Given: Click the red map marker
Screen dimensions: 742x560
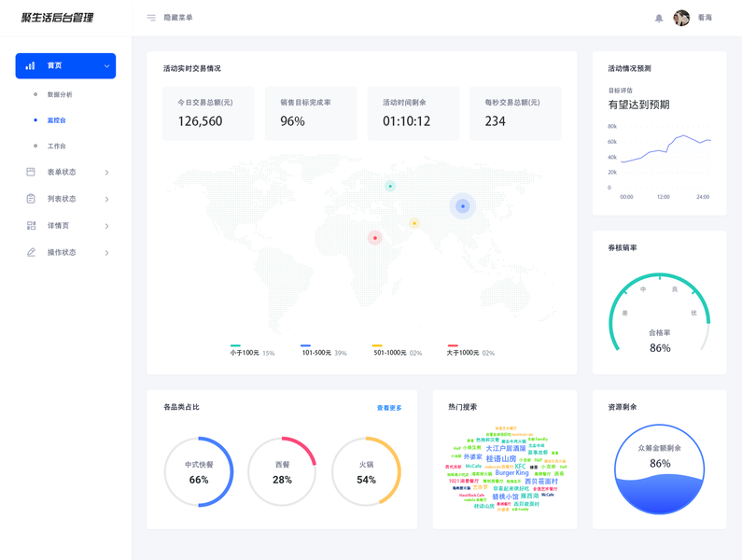Looking at the screenshot, I should pyautogui.click(x=375, y=238).
